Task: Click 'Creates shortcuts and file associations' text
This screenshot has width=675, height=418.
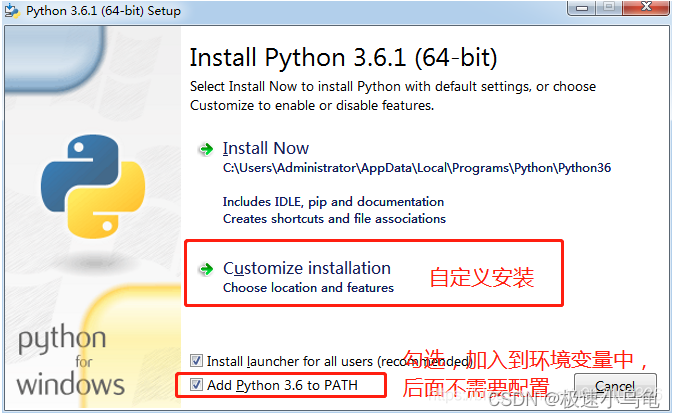Action: tap(334, 219)
